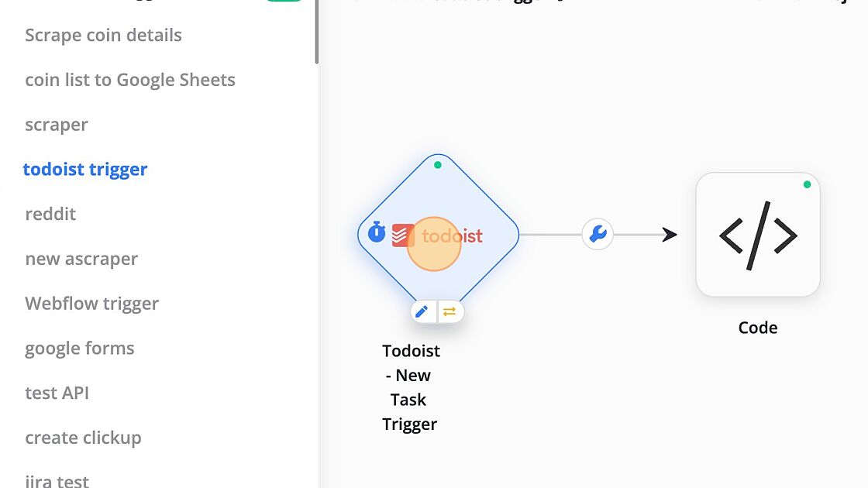
Task: Open the pencil edit icon under trigger
Action: [422, 312]
